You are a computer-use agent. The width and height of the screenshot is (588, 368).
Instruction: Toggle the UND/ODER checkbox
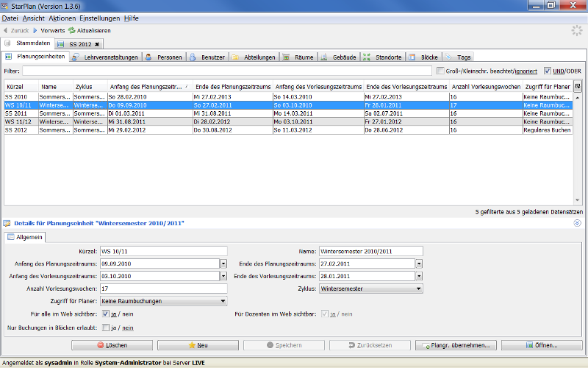[x=548, y=71]
